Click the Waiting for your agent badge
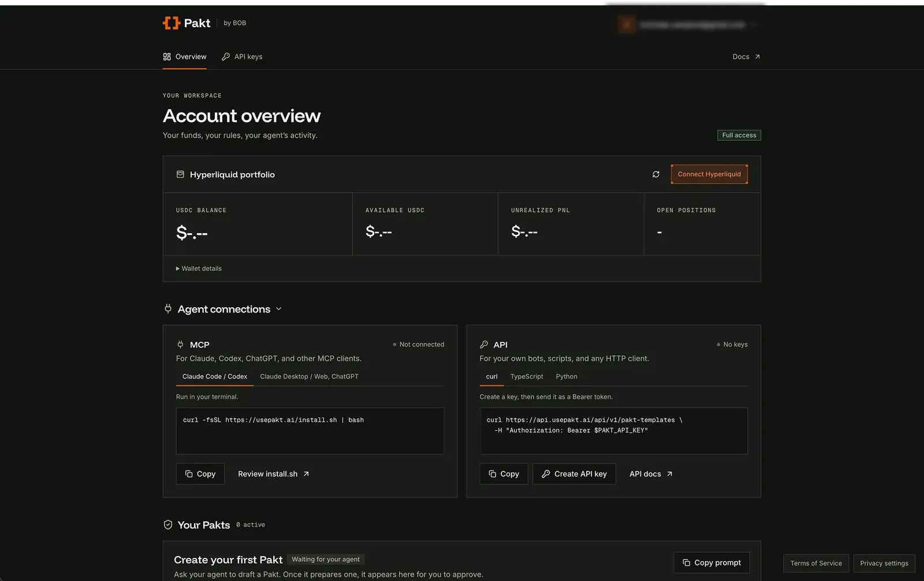 [x=326, y=559]
